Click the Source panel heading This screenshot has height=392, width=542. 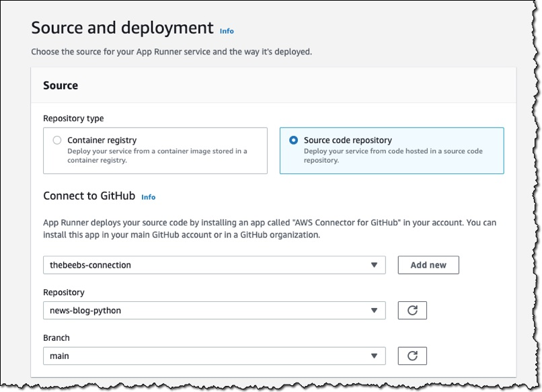coord(61,85)
